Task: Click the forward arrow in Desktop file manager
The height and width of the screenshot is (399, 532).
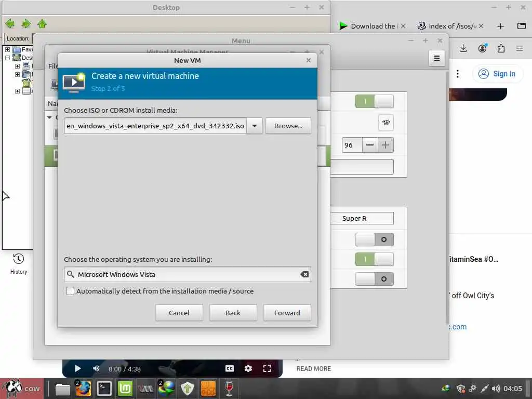Action: pos(26,23)
